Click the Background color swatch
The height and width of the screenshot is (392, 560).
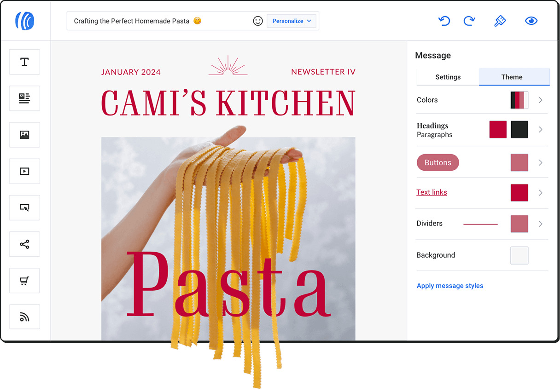[519, 255]
